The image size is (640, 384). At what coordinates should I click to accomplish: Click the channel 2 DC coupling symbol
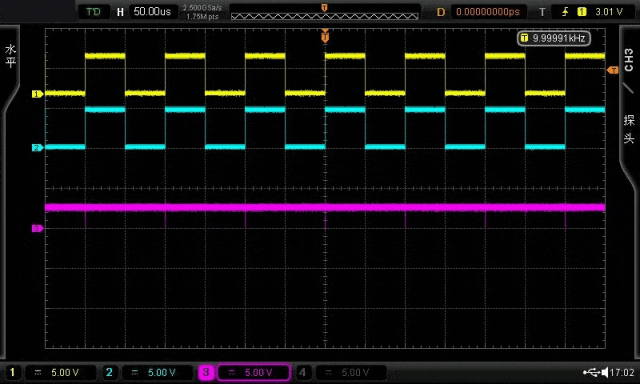pos(135,372)
